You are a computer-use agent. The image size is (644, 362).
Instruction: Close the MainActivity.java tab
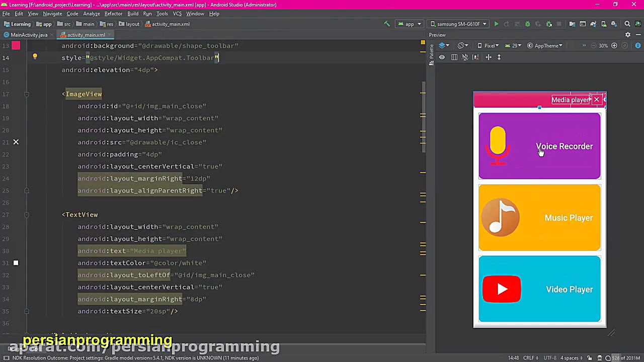[53, 35]
